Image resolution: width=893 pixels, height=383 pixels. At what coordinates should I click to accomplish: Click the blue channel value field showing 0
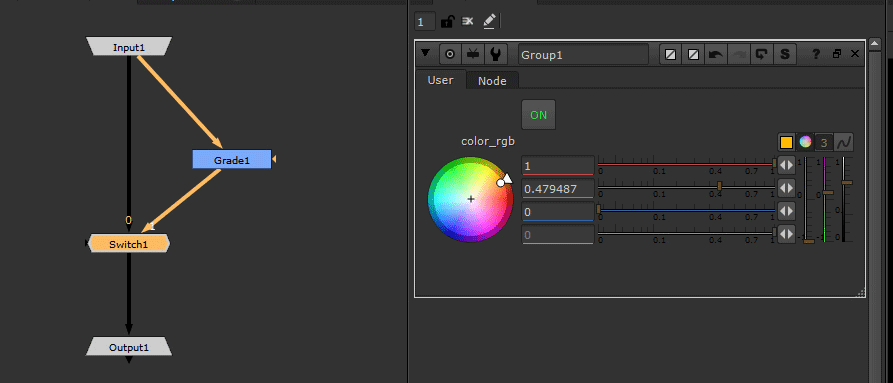click(x=558, y=212)
